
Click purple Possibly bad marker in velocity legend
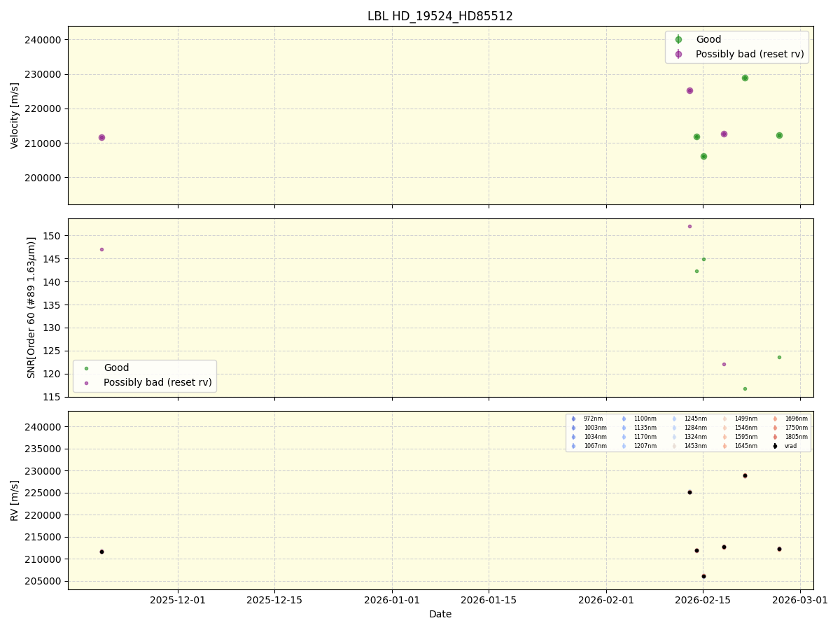pos(678,54)
